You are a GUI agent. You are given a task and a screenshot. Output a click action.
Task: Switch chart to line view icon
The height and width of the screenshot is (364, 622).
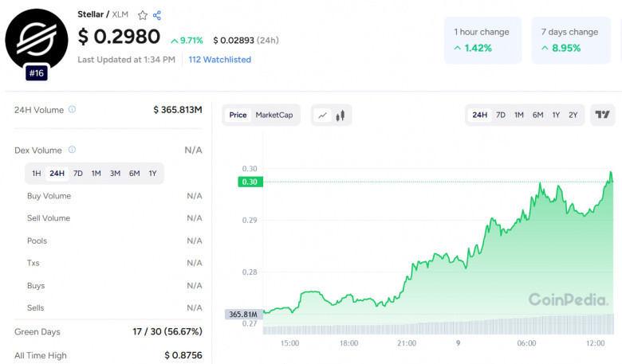click(x=322, y=115)
